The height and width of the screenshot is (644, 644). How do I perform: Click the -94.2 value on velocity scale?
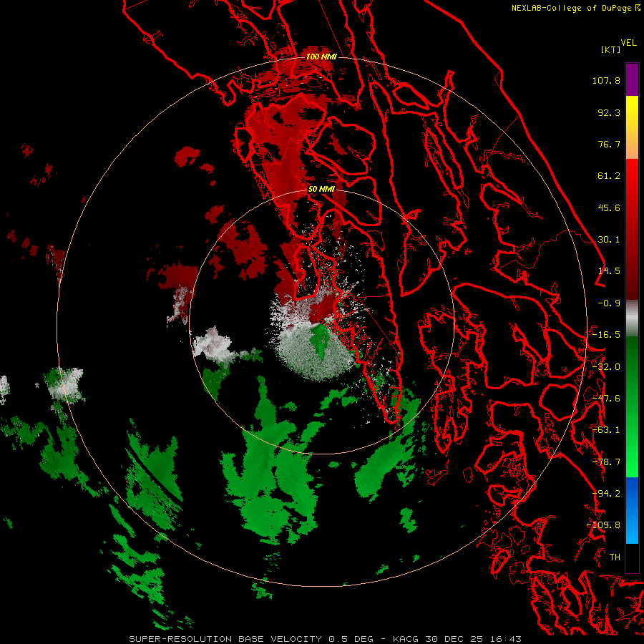click(x=606, y=494)
